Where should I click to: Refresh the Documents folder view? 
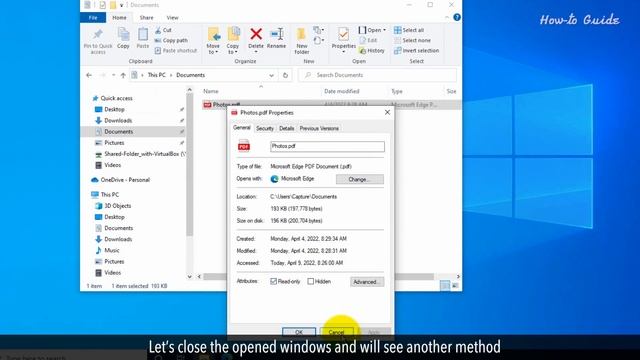coord(285,75)
